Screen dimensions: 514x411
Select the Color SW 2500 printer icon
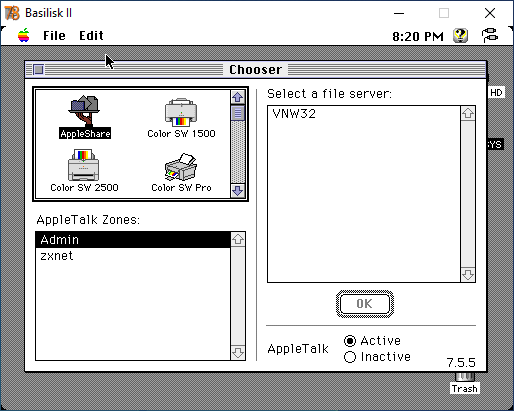click(84, 170)
